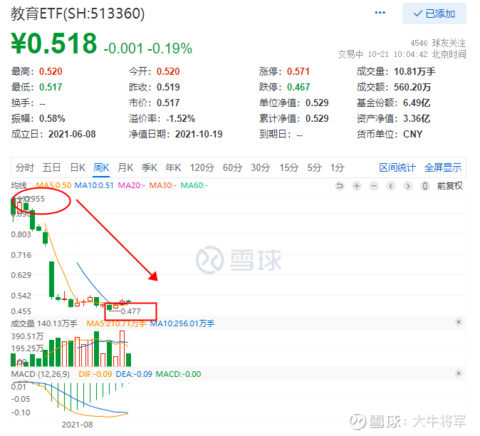Image resolution: width=480 pixels, height=436 pixels.
Task: Close the MACD indicator panel
Action: click(x=459, y=373)
